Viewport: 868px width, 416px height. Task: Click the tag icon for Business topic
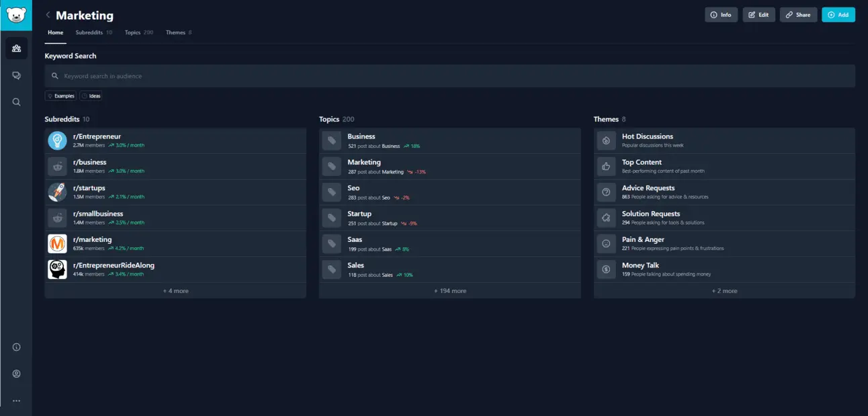[331, 140]
